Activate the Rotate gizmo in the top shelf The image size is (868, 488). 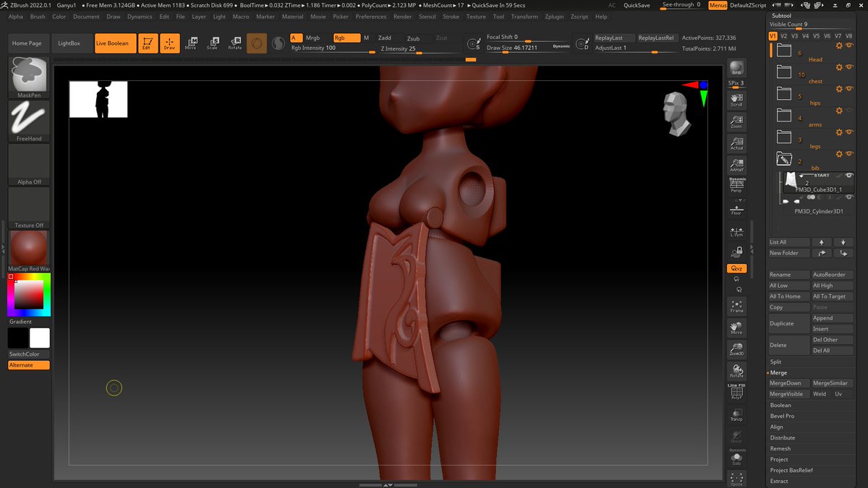(234, 43)
